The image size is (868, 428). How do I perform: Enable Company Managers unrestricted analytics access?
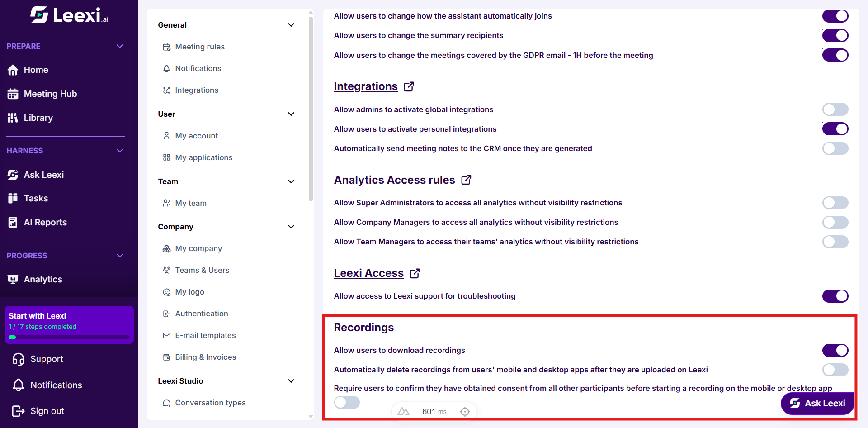tap(835, 222)
